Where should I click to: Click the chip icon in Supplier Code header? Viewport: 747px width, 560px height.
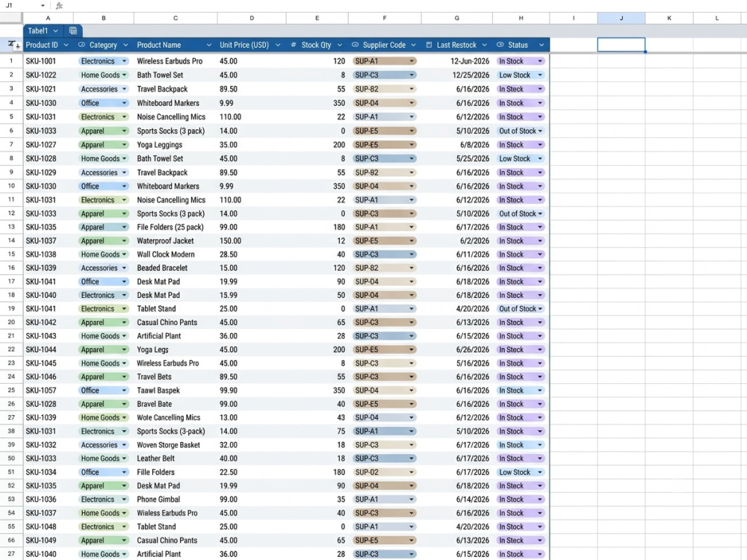pos(355,45)
